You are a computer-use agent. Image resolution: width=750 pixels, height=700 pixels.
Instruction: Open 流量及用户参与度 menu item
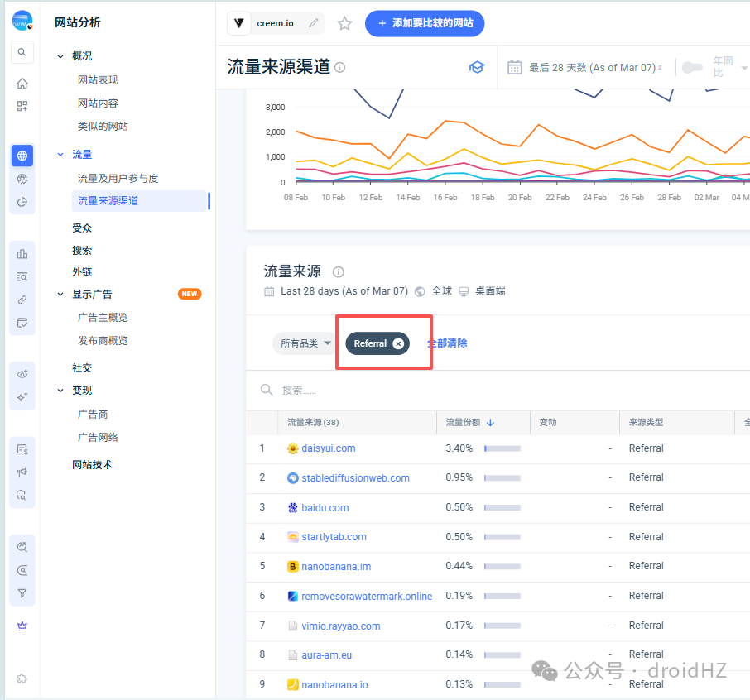pos(118,179)
